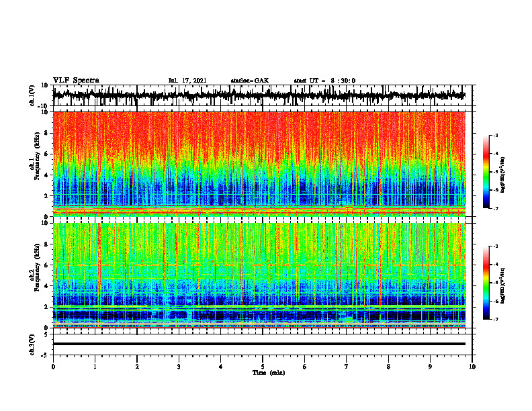This screenshot has height=411, width=532.
Task: Click time axis tick label "5"
Action: click(x=263, y=367)
